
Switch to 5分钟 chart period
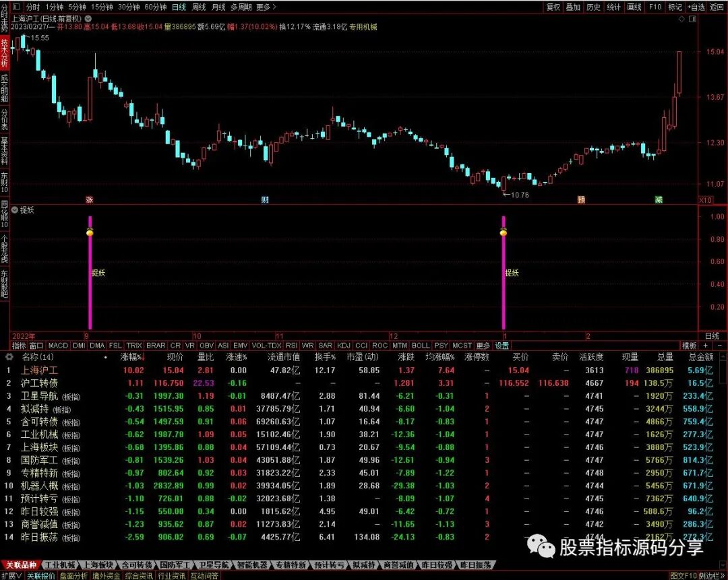click(x=77, y=7)
